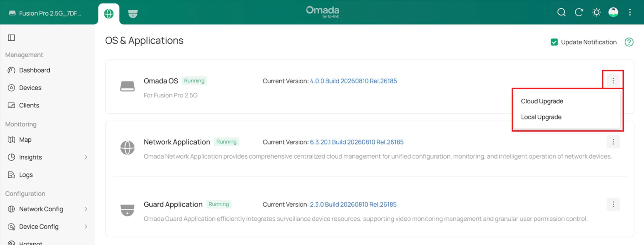Click the Devices circle icon
The width and height of the screenshot is (644, 245).
[11, 88]
